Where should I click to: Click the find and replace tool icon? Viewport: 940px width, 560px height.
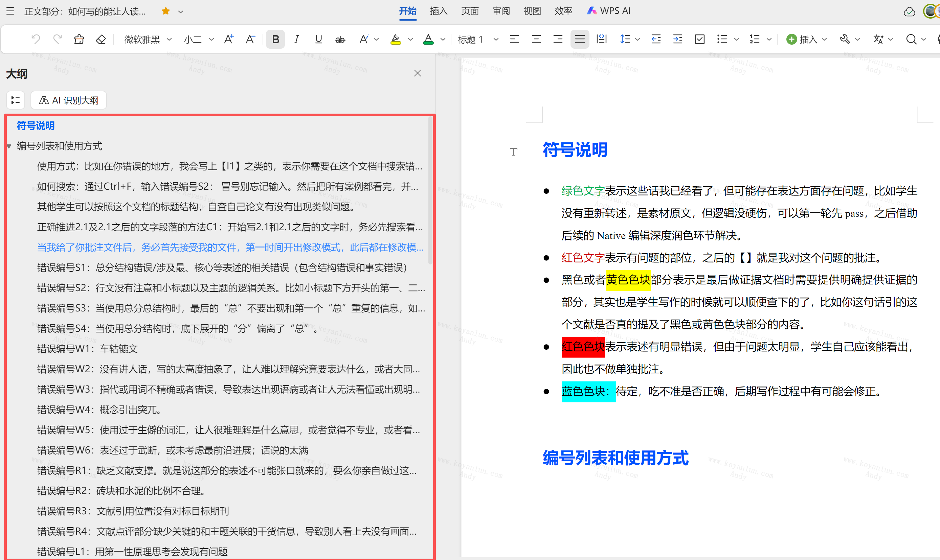click(845, 39)
